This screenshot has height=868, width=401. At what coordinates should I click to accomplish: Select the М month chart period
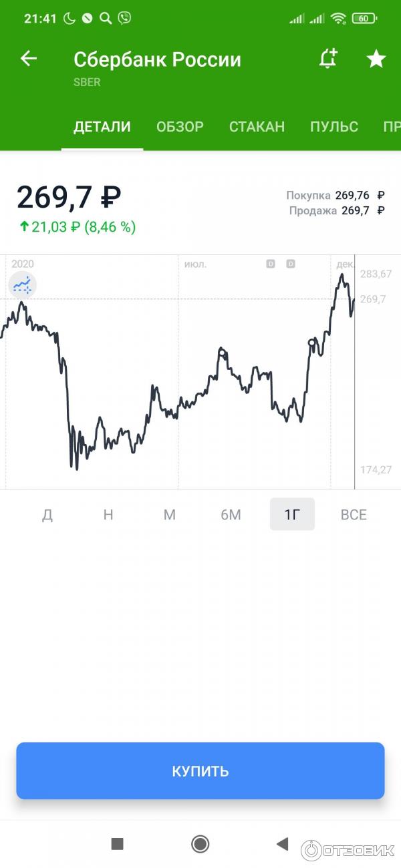pyautogui.click(x=170, y=515)
